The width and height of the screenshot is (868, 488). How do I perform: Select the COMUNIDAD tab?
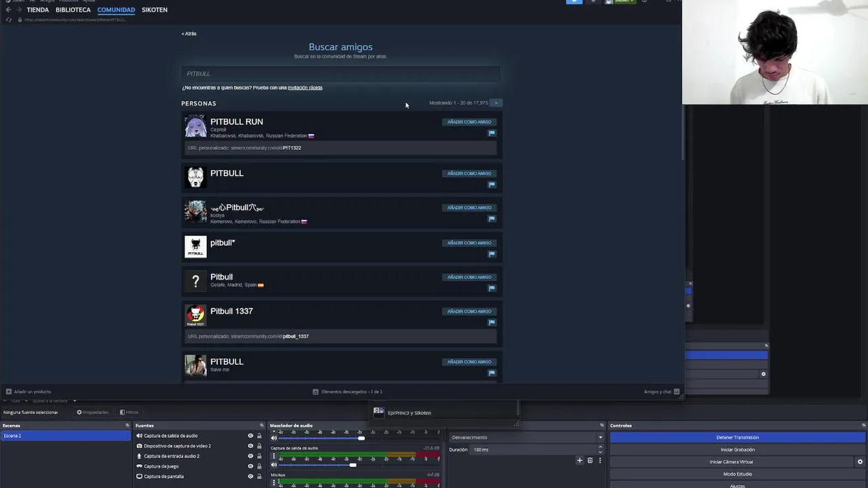click(116, 9)
